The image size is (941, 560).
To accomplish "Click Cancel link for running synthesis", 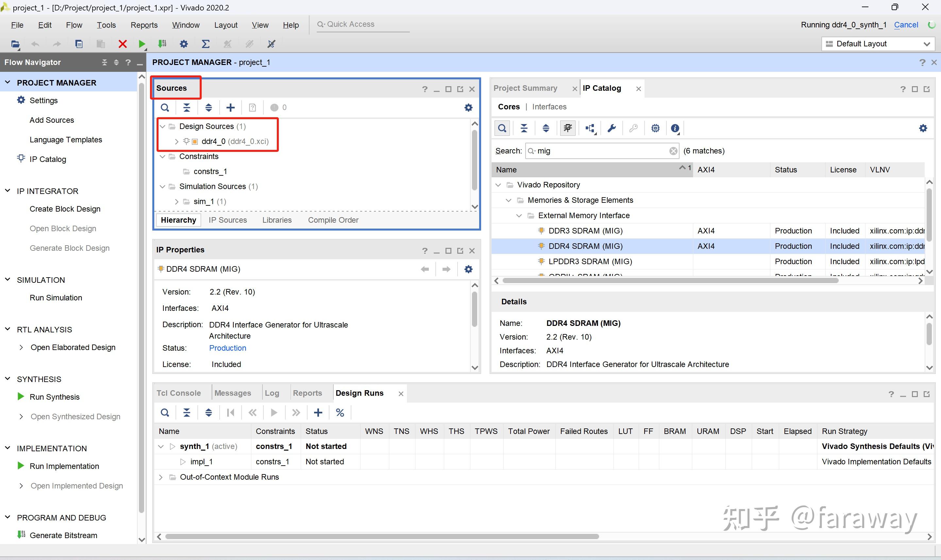I will pyautogui.click(x=906, y=25).
